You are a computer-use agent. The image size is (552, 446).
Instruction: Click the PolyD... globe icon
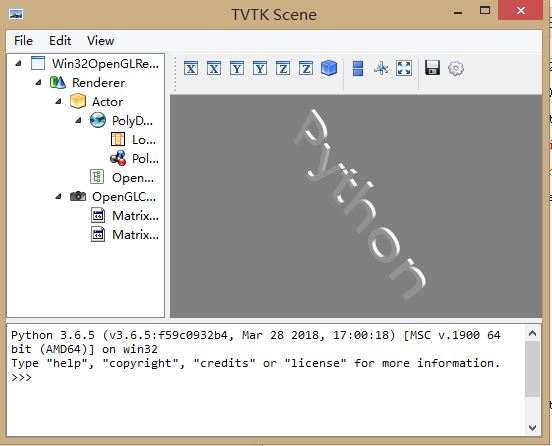click(98, 120)
